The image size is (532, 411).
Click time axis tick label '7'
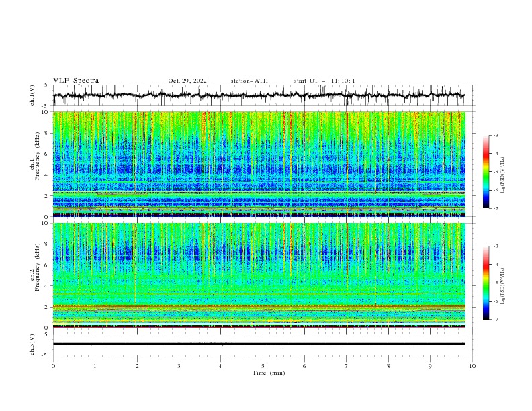[x=347, y=366]
